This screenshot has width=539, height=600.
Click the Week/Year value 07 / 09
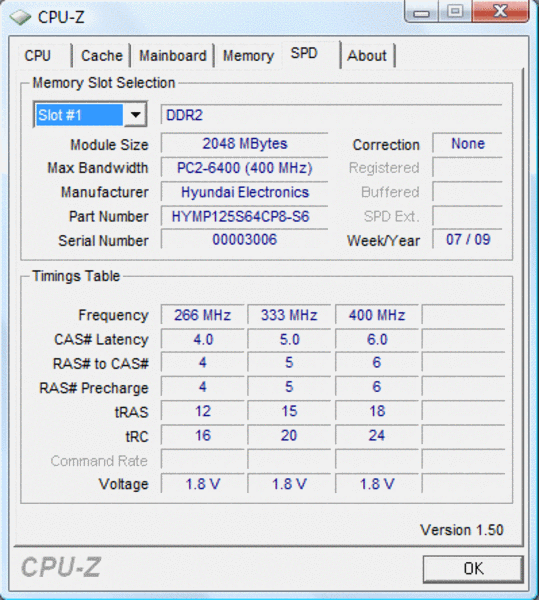(x=467, y=240)
